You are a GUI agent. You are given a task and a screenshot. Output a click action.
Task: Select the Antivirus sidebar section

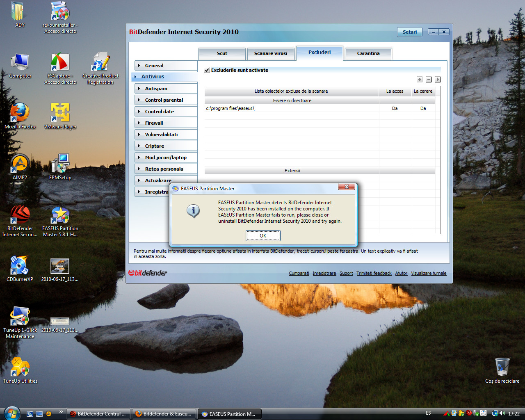click(x=164, y=77)
